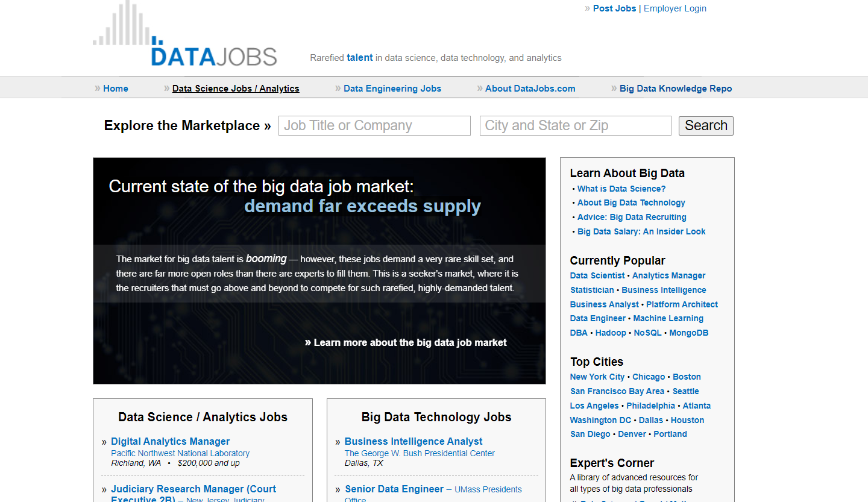The image size is (868, 502).
Task: Open Digital Analytics Manager job listing
Action: coord(170,441)
